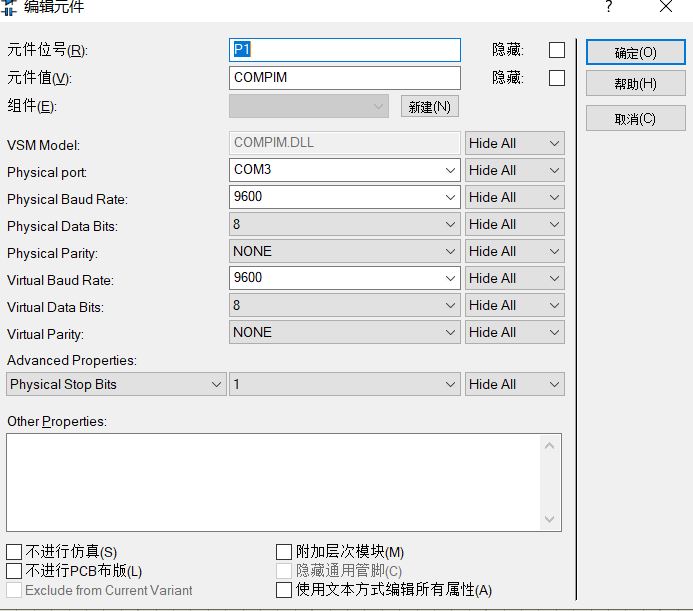Open the Physical Data Bits dropdown

pos(345,224)
